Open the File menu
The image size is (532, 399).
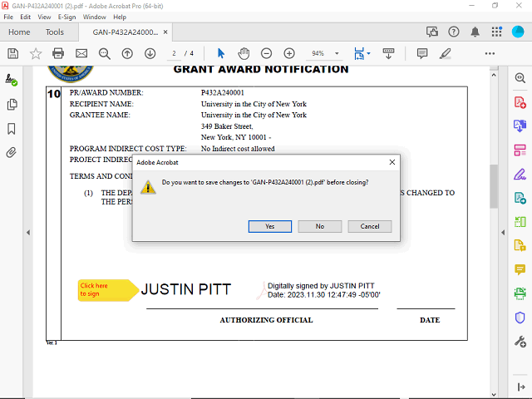8,17
